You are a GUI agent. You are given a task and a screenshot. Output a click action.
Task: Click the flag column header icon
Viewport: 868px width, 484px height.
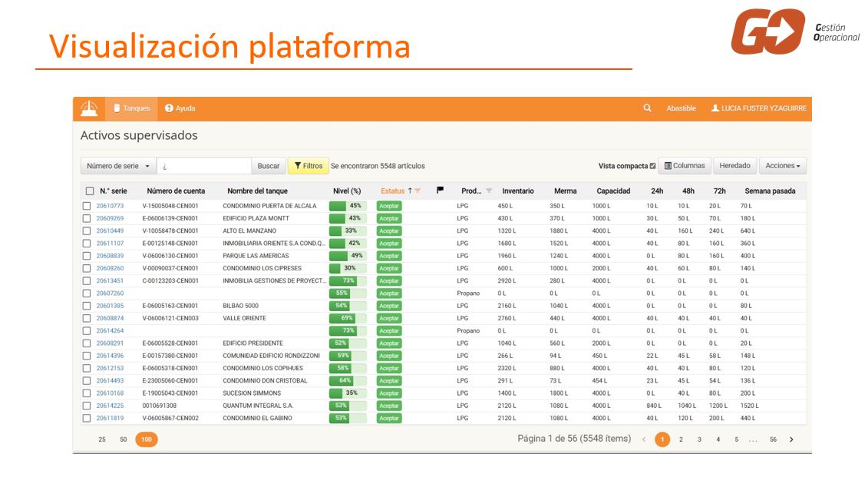tap(440, 191)
